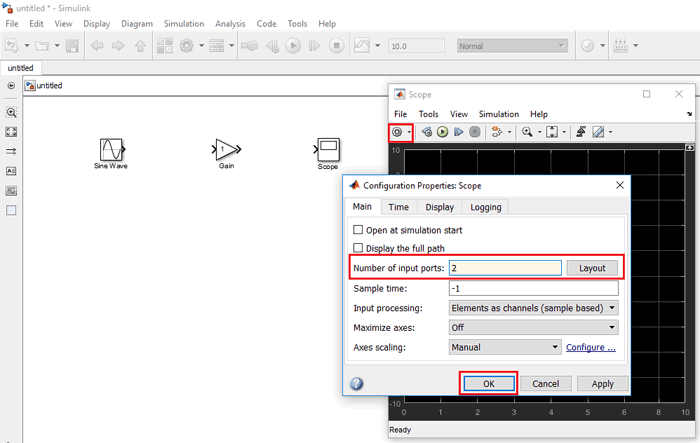
Task: Click Scope Configuration Properties gear icon
Action: pos(397,132)
